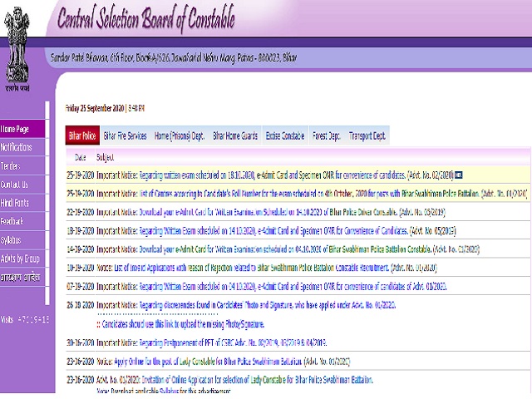532x399 pixels.
Task: Switch to Transport Dept. tab
Action: [x=367, y=135]
